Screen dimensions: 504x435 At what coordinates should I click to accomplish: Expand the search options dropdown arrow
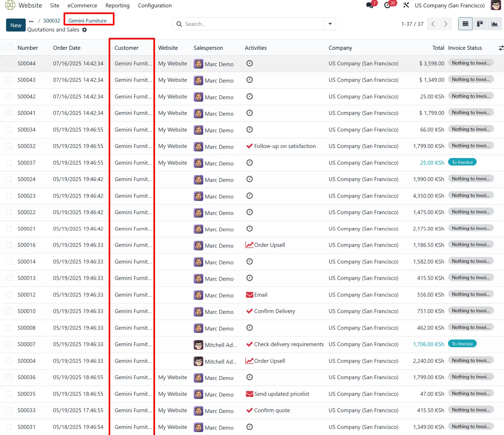(x=330, y=24)
